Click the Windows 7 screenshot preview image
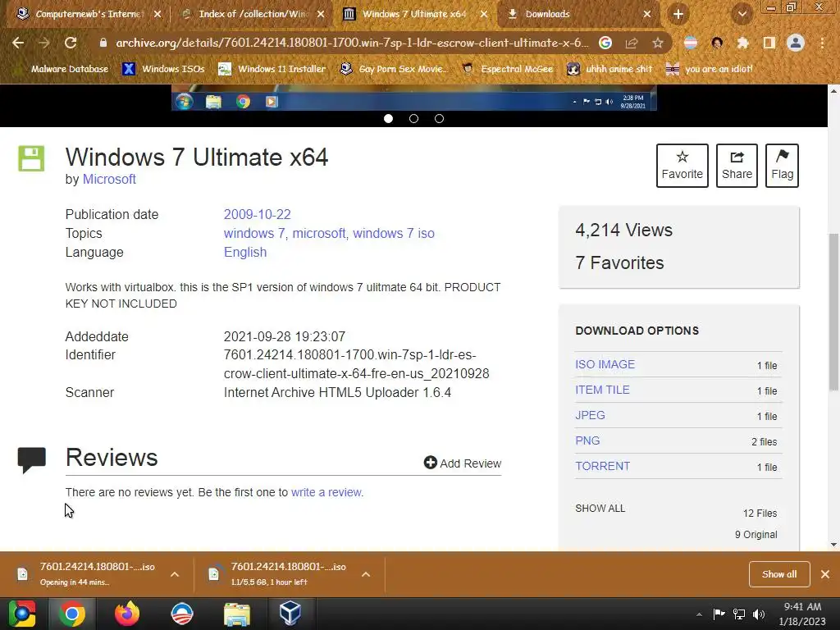Screen dimensions: 840x630 point(413,98)
